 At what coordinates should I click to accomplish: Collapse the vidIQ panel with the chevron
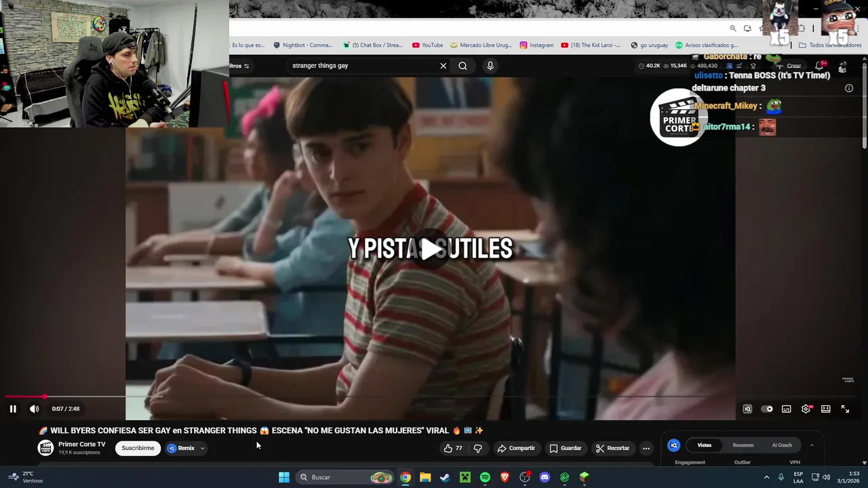[812, 445]
